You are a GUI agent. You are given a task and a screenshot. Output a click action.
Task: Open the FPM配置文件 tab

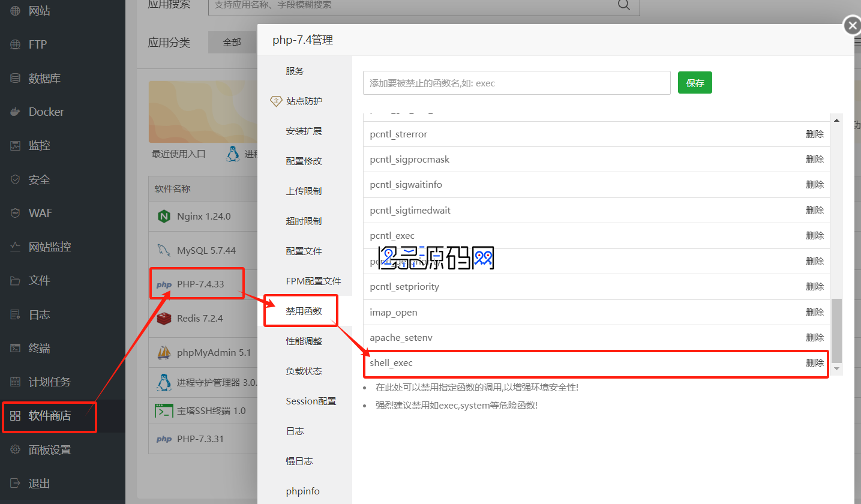pyautogui.click(x=313, y=281)
